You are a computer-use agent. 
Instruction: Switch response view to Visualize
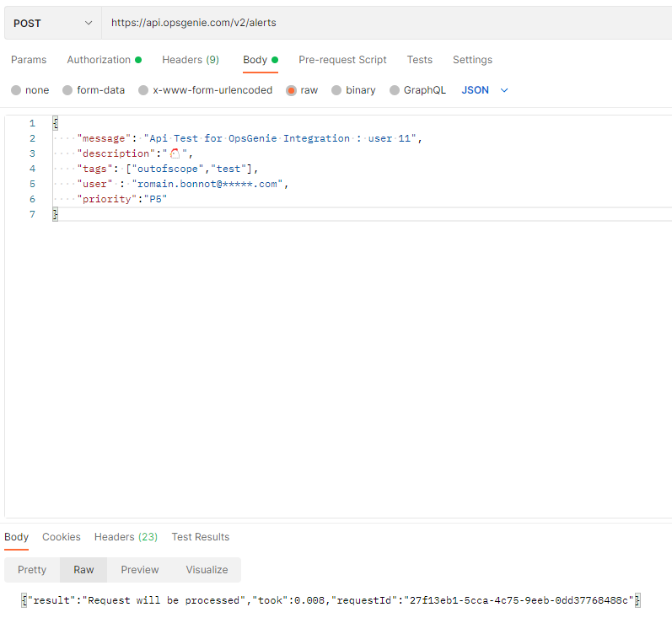207,570
